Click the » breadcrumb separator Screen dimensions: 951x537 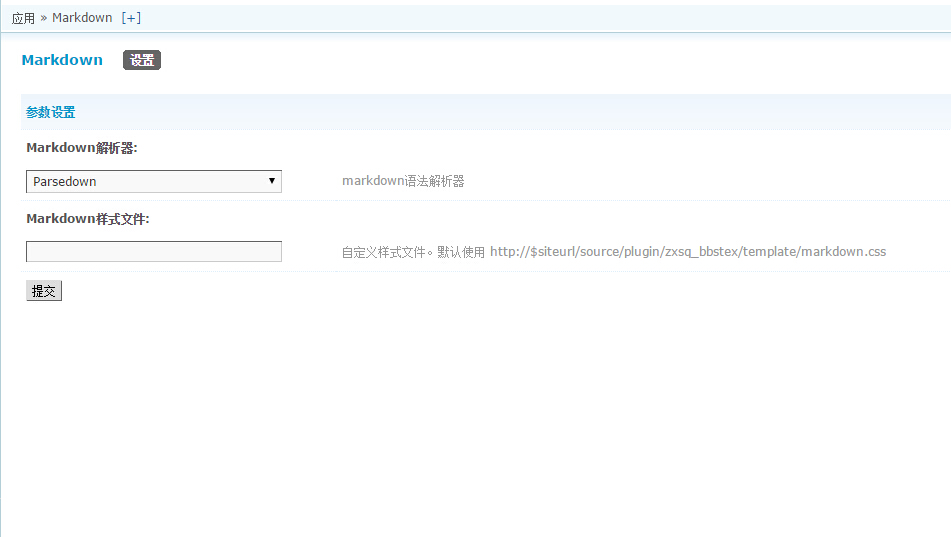[44, 18]
